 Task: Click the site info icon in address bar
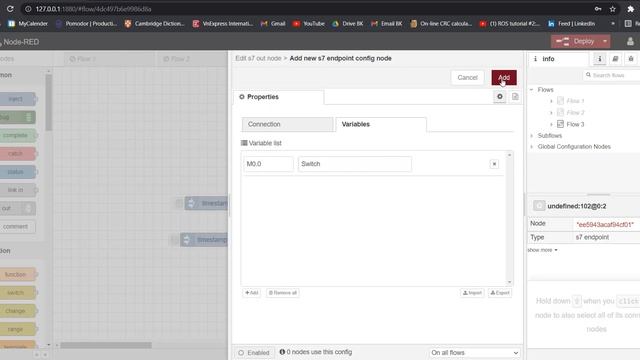coord(28,9)
